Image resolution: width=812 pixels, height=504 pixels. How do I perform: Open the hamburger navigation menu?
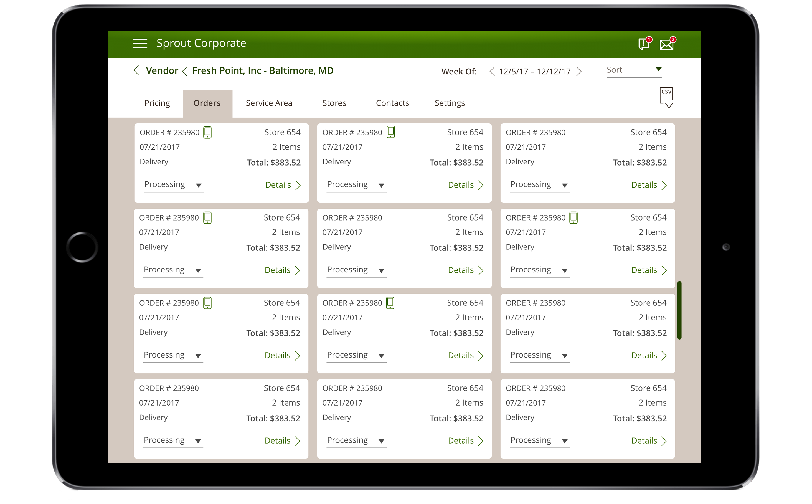(x=140, y=43)
